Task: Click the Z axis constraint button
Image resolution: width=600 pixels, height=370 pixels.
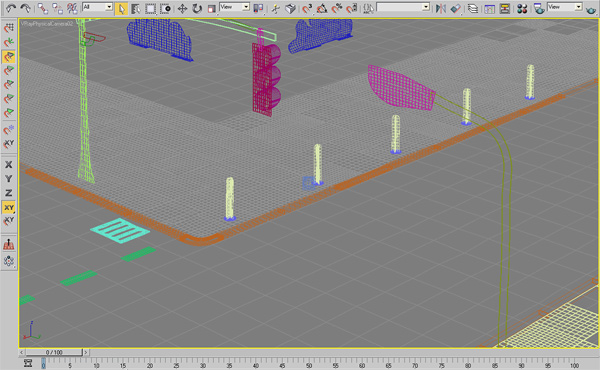Action: tap(8, 193)
